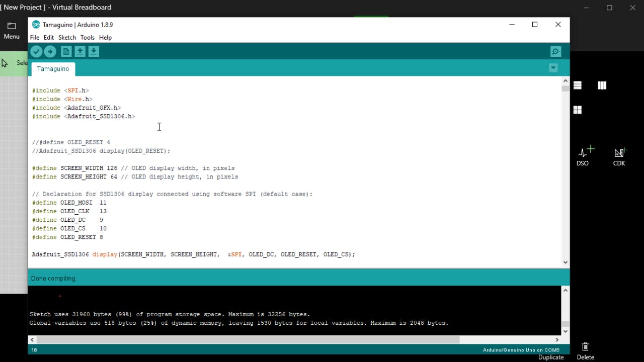Click the '#define OLED_MOSI 11' line

click(x=69, y=203)
